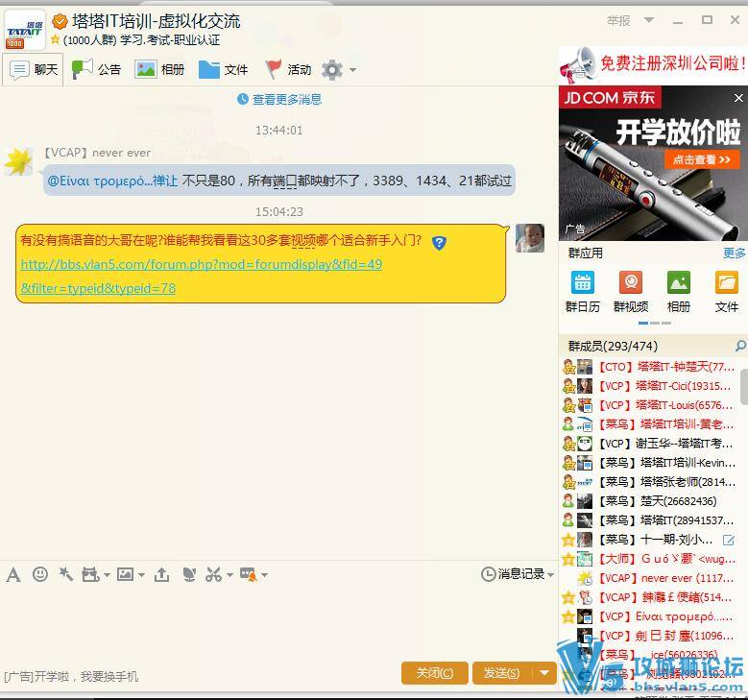The height and width of the screenshot is (700, 748).
Task: Open the settings gear dropdown
Action: click(x=338, y=69)
